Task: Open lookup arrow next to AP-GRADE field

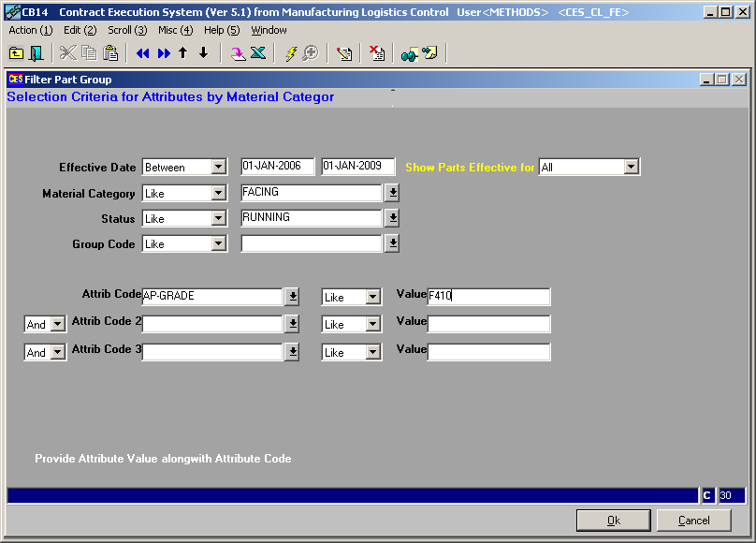Action: [x=293, y=297]
